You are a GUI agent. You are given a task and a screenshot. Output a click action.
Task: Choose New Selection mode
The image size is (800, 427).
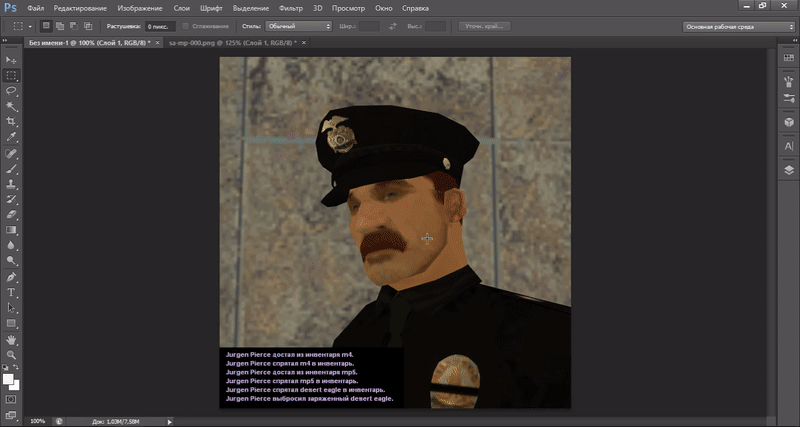pyautogui.click(x=46, y=26)
